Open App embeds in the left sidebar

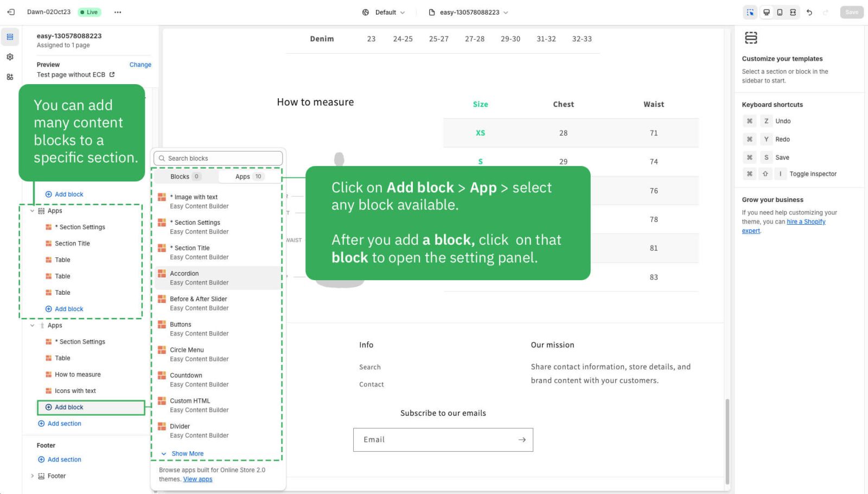point(10,77)
